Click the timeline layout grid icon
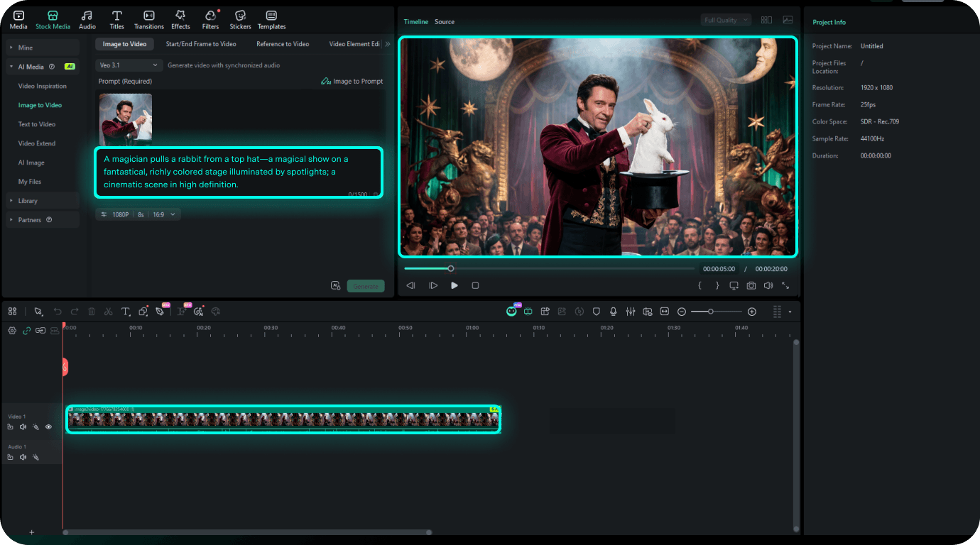This screenshot has width=980, height=545. pyautogui.click(x=12, y=312)
